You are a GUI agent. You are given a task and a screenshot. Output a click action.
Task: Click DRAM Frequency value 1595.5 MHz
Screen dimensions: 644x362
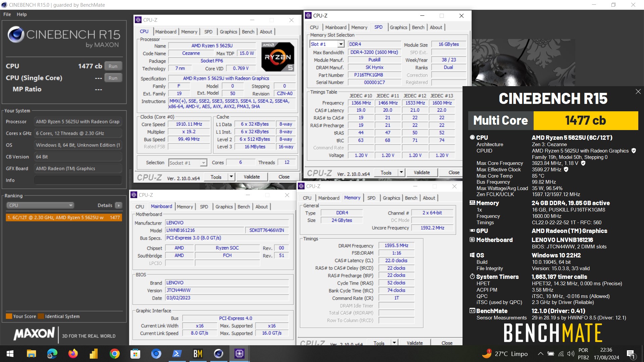pyautogui.click(x=396, y=245)
